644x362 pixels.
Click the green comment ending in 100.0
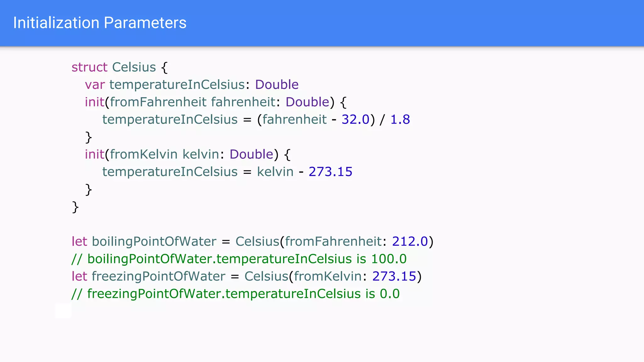coord(239,259)
